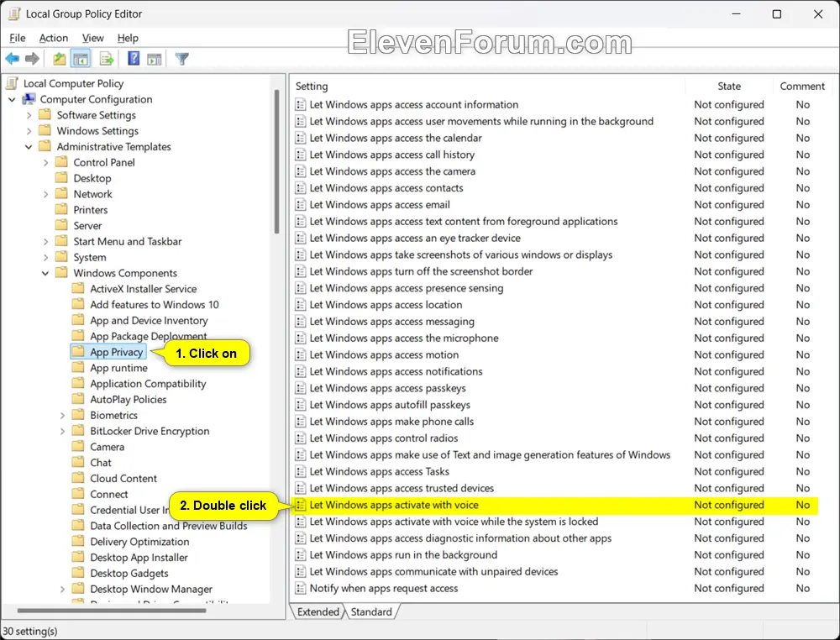Click the tree pane vertical scrollbar thumb
Viewport: 840px width, 640px height.
point(276,161)
